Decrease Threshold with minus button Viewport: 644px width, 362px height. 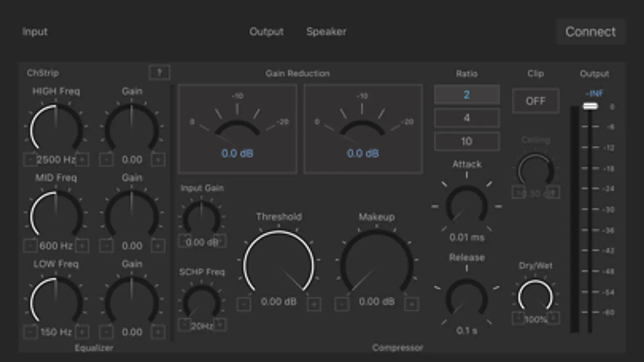click(244, 304)
